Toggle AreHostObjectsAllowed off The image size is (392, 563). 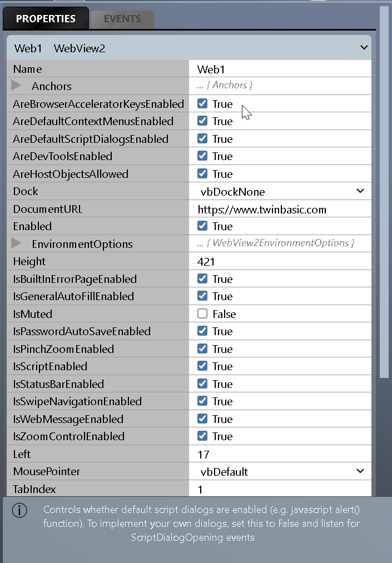[202, 173]
